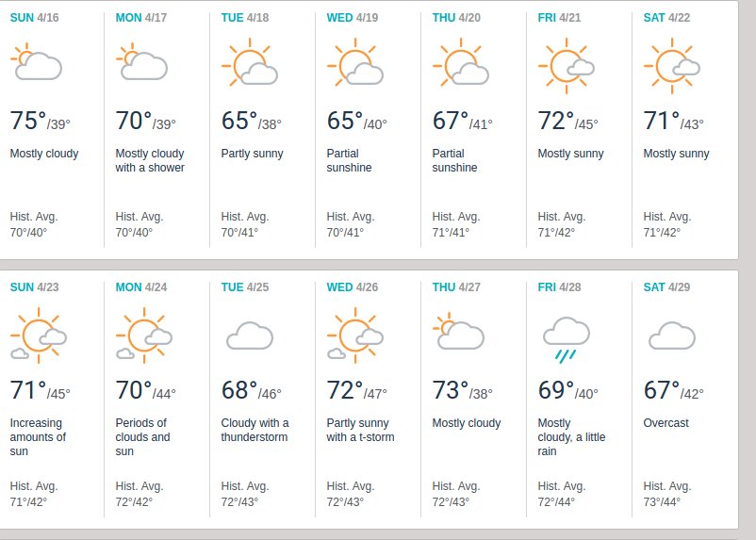Click the shower weather icon for Monday 4/17
Screen dimensions: 756x540
(x=142, y=64)
